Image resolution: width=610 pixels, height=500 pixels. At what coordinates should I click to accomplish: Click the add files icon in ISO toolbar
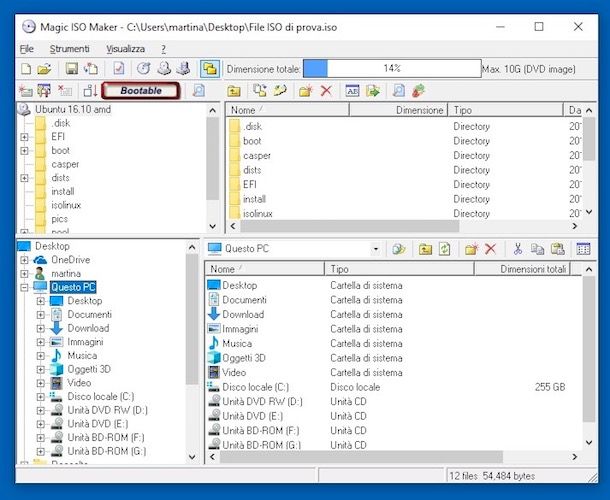tap(259, 91)
